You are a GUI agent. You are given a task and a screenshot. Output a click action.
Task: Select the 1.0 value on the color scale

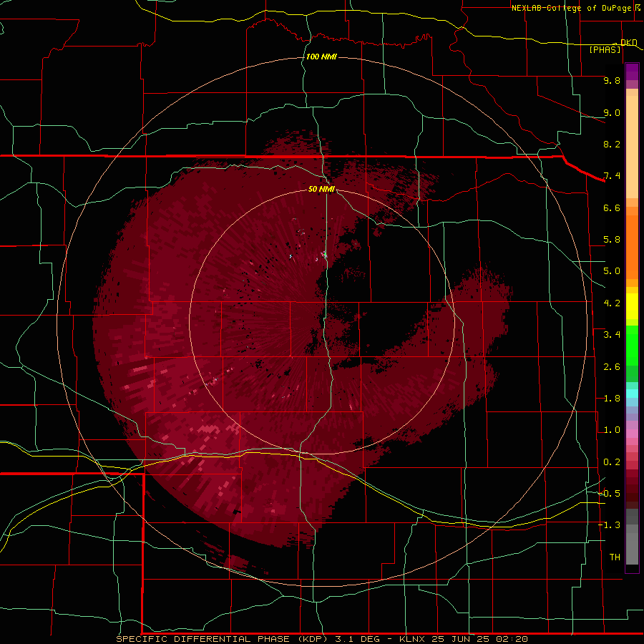[612, 430]
